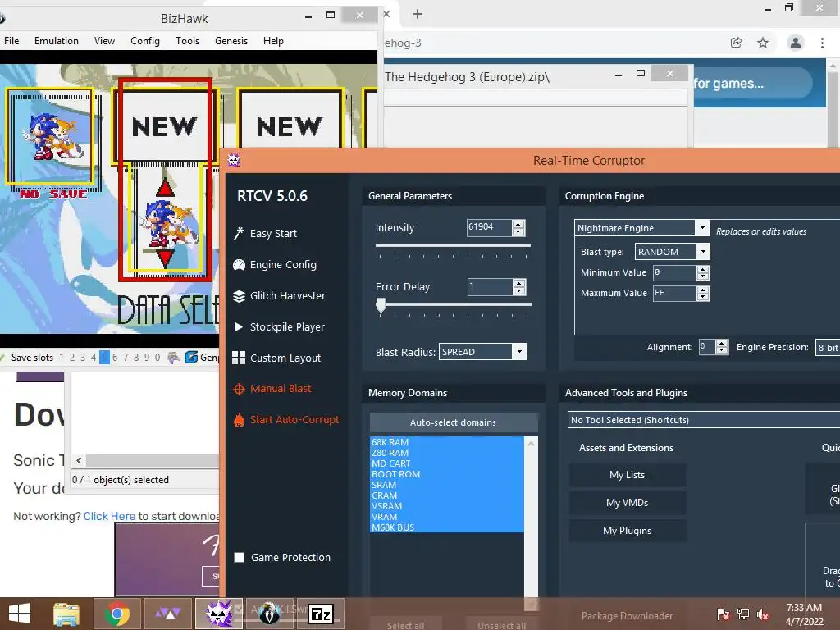
Task: Click the Real-Time Corruptor title bar icon
Action: (x=234, y=160)
